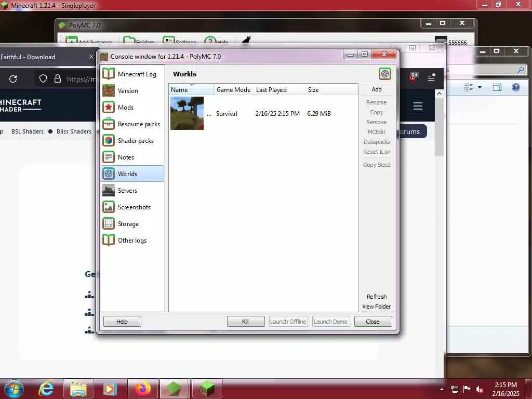Click the 6.29 MiB size cell
The height and width of the screenshot is (399, 532).
coord(319,114)
